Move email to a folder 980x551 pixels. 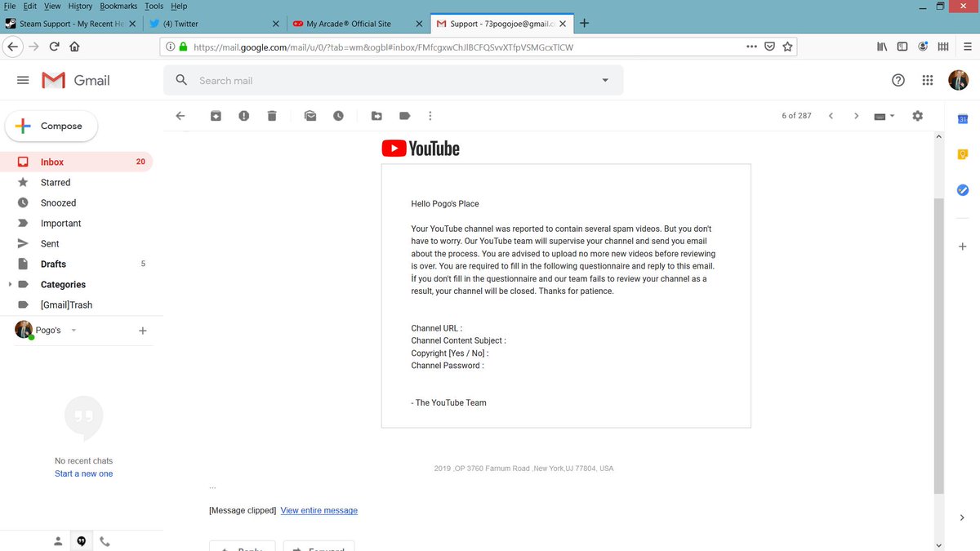[376, 116]
